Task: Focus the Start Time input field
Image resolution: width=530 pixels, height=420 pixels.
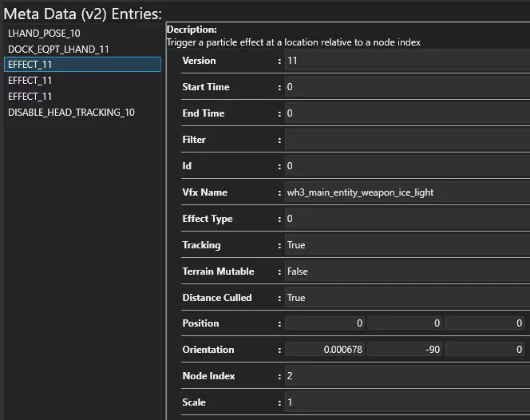Action: [406, 87]
